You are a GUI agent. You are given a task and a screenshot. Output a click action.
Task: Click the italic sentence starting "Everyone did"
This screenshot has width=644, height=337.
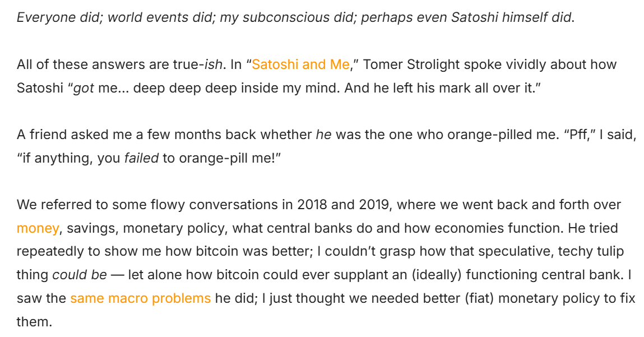tap(295, 18)
